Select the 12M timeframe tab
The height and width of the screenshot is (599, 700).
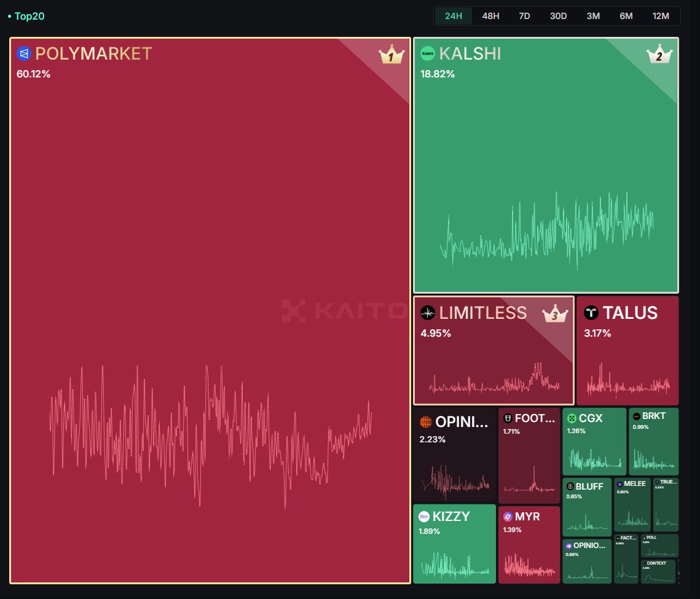661,16
